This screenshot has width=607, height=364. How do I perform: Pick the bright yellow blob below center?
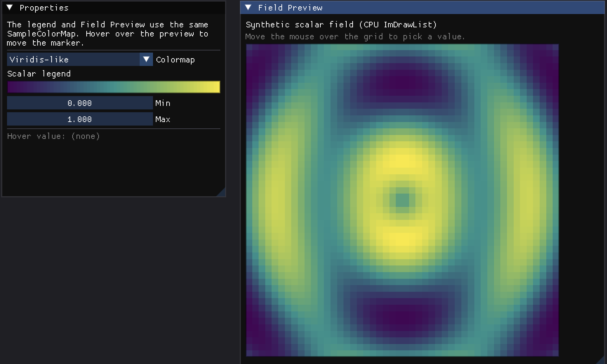[x=402, y=239]
